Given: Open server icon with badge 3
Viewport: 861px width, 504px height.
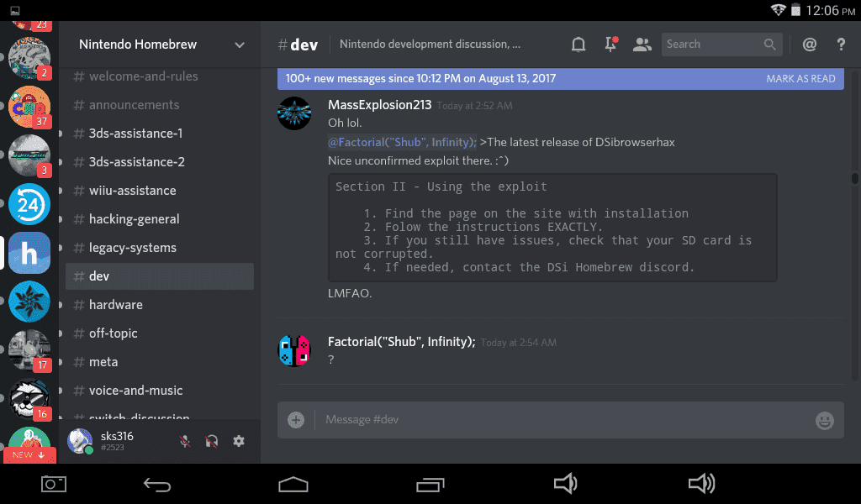Looking at the screenshot, I should pos(29,155).
